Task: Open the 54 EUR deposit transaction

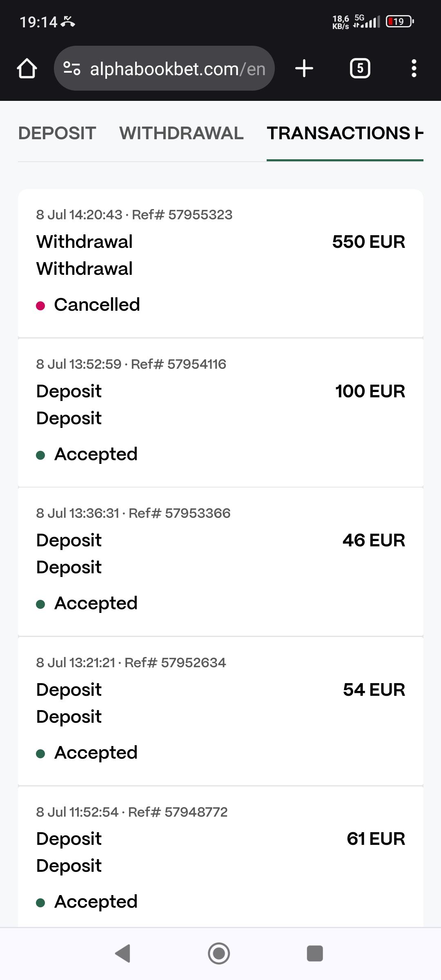Action: [220, 711]
